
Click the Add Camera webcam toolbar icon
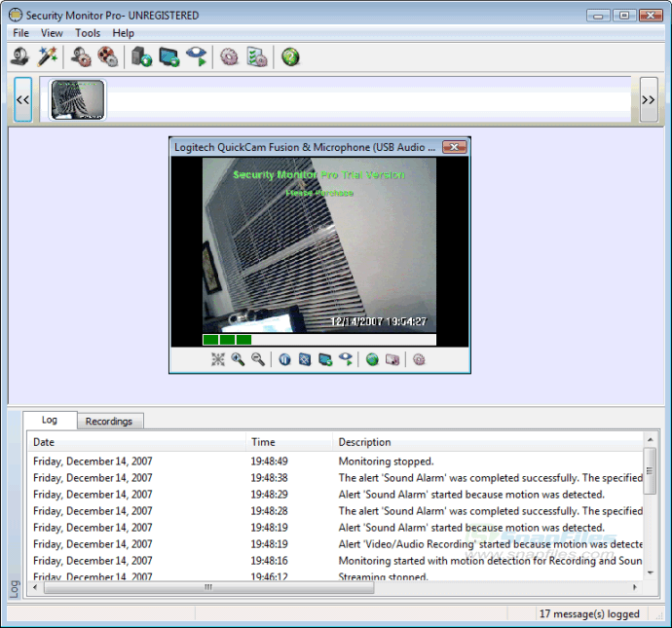coord(20,57)
